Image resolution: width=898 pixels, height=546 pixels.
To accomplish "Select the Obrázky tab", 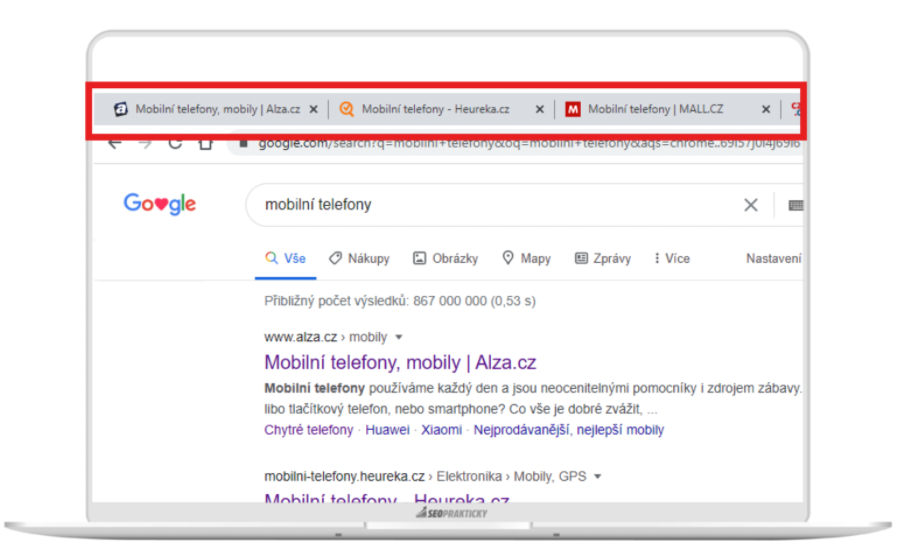I will pyautogui.click(x=446, y=258).
